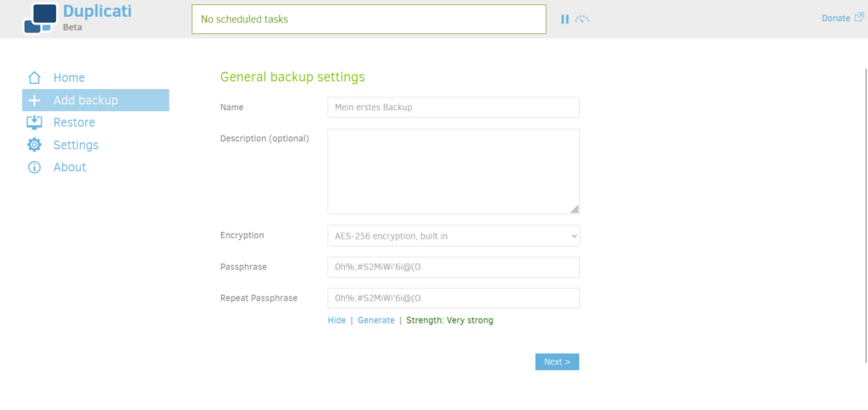Click the Description box resize handle
This screenshot has height=410, width=868.
click(x=574, y=208)
